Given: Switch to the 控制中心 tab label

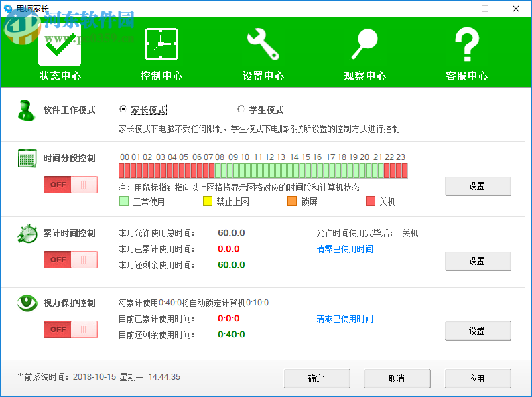Looking at the screenshot, I should click(x=161, y=76).
